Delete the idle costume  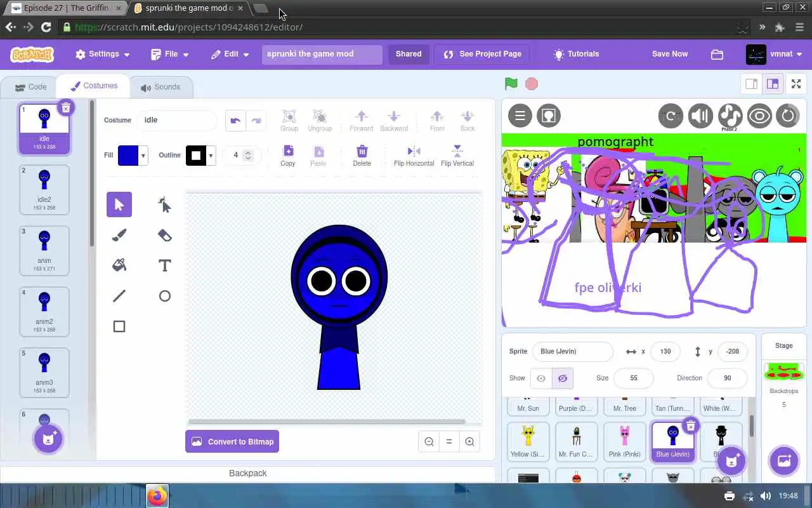coord(65,108)
